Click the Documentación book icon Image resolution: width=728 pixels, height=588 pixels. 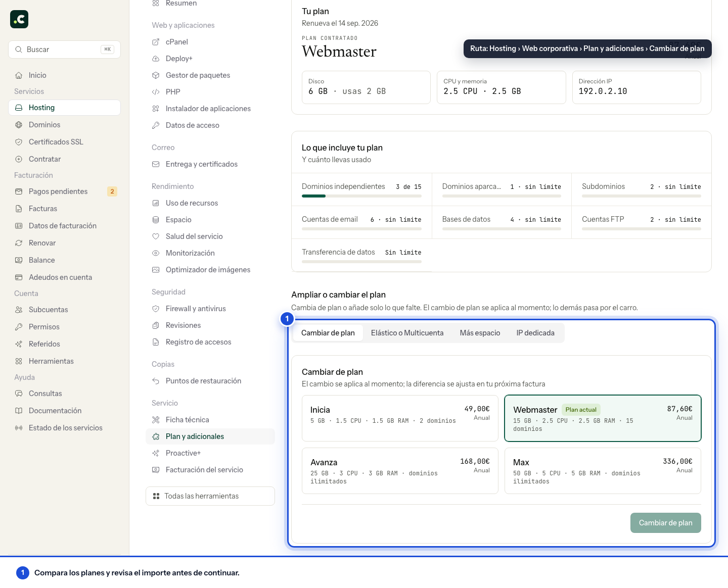click(19, 411)
